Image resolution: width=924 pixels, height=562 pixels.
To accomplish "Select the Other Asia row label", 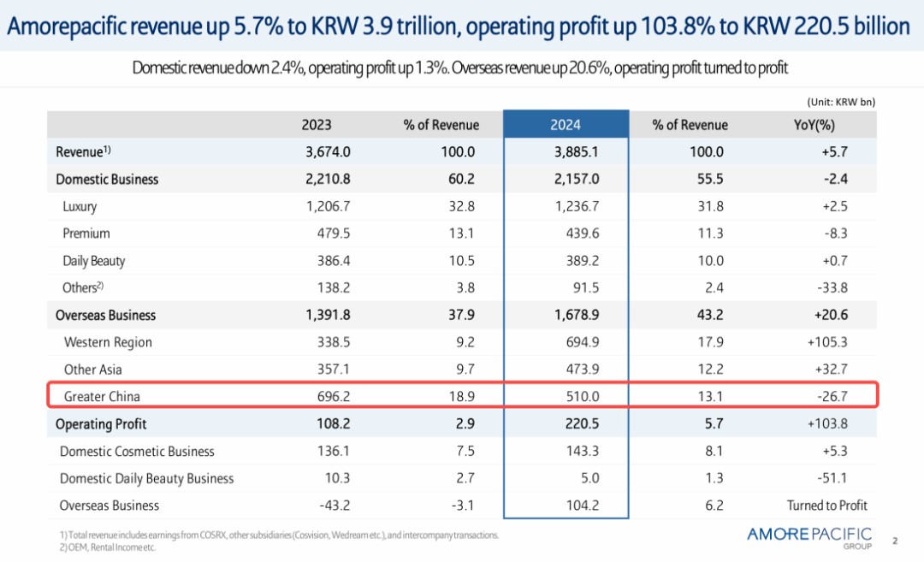I will click(x=93, y=370).
